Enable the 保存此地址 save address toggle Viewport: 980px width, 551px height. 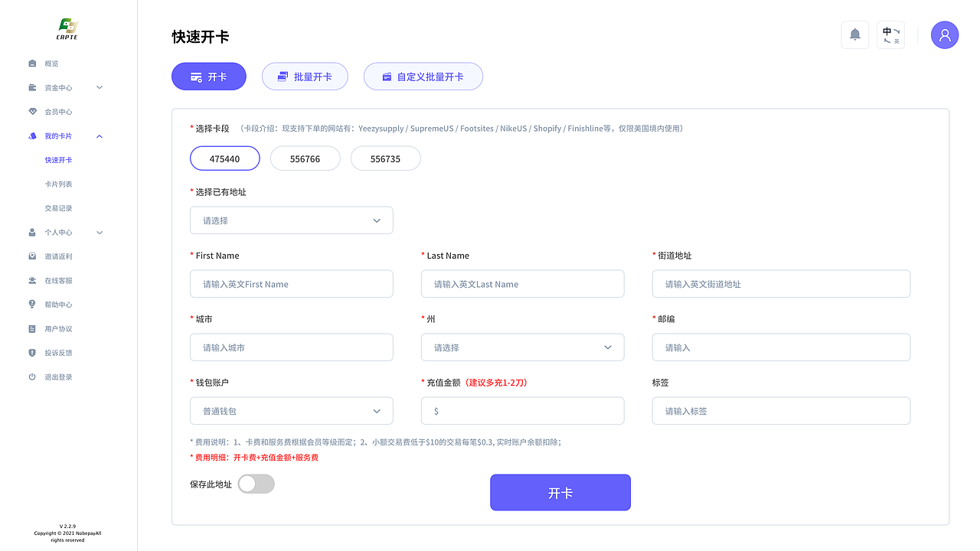[x=256, y=484]
